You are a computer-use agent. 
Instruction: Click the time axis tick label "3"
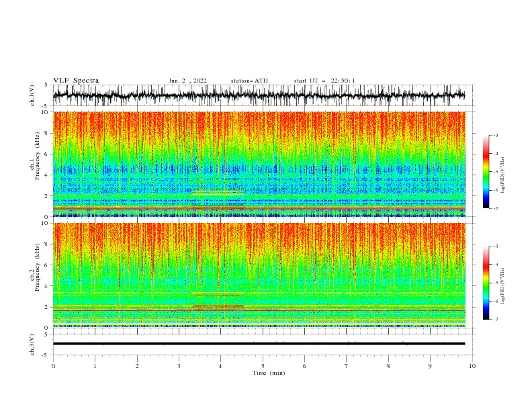point(179,366)
